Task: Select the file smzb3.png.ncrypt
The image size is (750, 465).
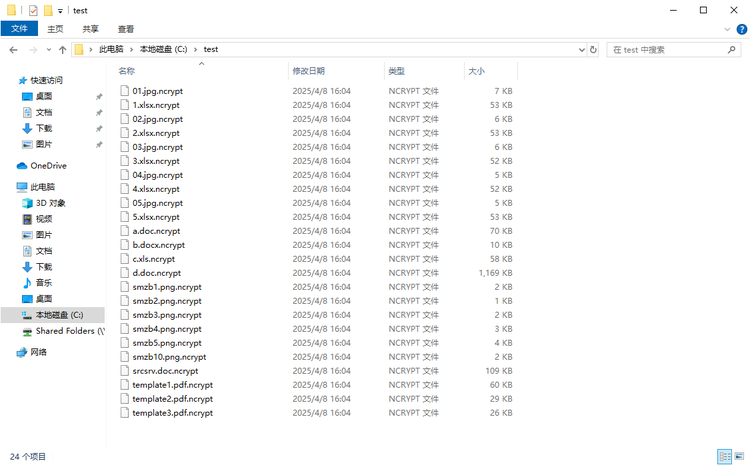Action: pyautogui.click(x=167, y=315)
